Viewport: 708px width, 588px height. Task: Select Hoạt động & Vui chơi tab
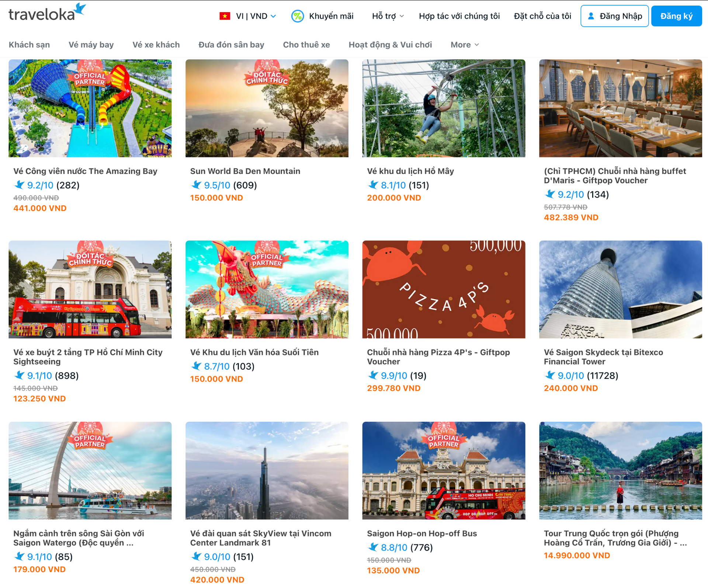tap(390, 45)
